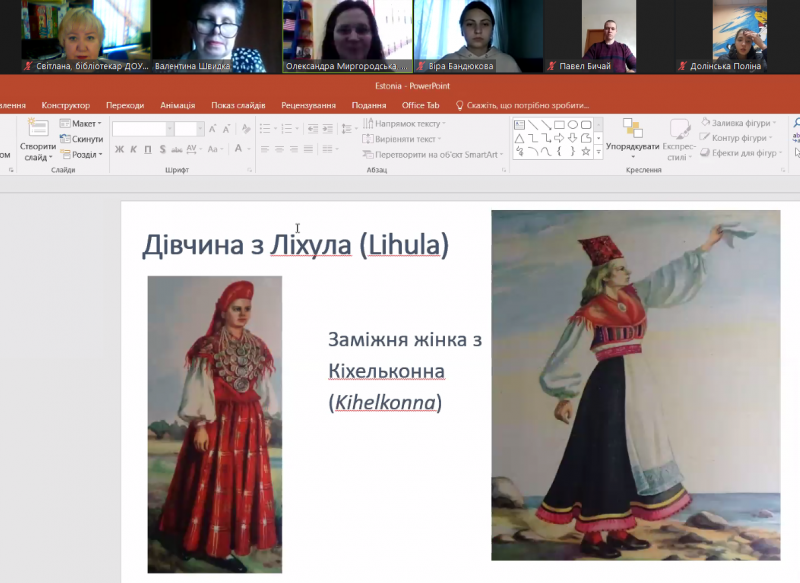The height and width of the screenshot is (583, 800).
Task: Toggle underline formatting (П)
Action: 148,149
